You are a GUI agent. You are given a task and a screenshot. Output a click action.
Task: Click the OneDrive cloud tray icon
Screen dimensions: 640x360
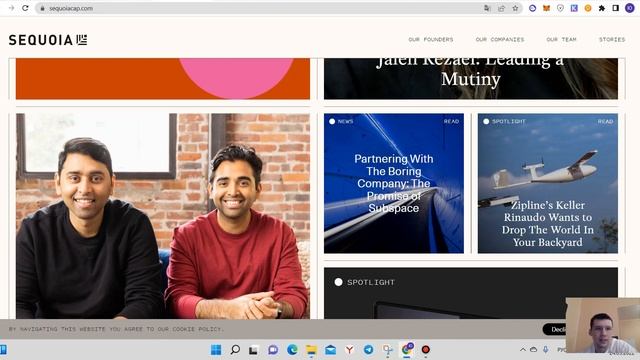pos(533,350)
